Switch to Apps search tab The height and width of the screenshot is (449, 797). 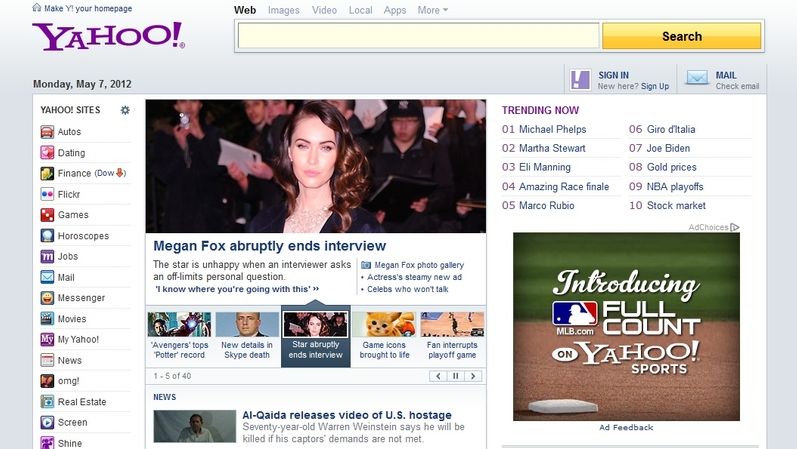click(395, 10)
